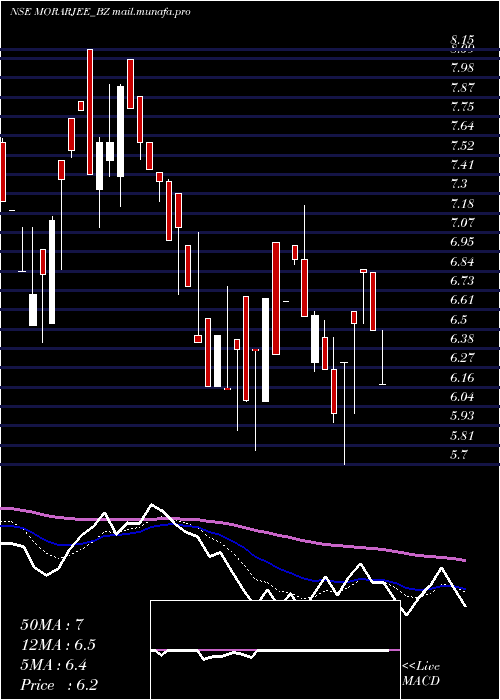This screenshot has height=700, width=500.
Task: Click the 7.41 price axis label
Action: tap(462, 165)
